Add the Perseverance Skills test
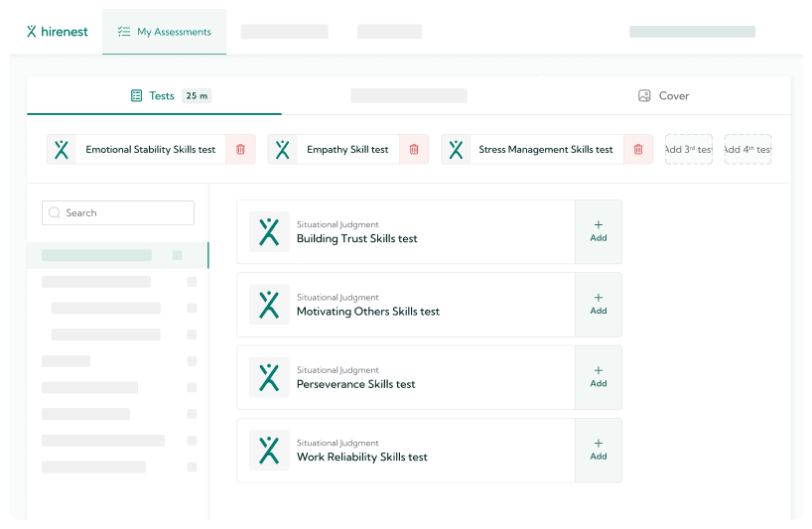The width and height of the screenshot is (812, 529). click(x=599, y=377)
